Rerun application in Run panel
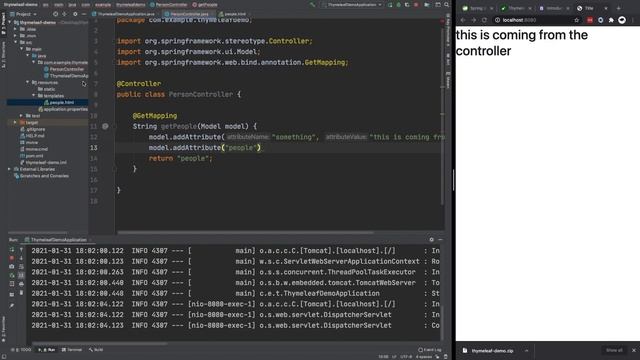The width and height of the screenshot is (640, 360). [x=12, y=249]
